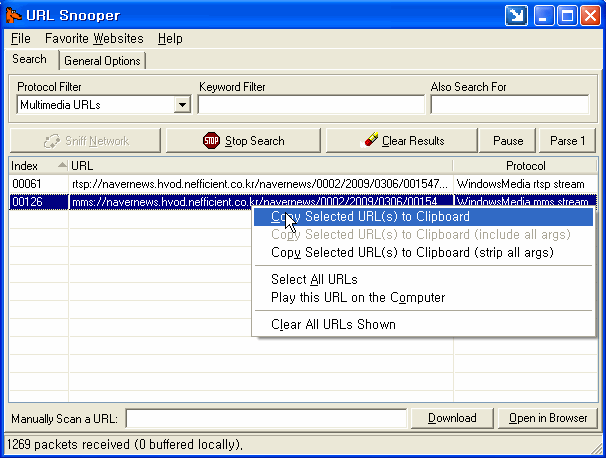The width and height of the screenshot is (606, 458).
Task: Choose Copy Selected URL(s) (strip all args)
Action: 423,252
